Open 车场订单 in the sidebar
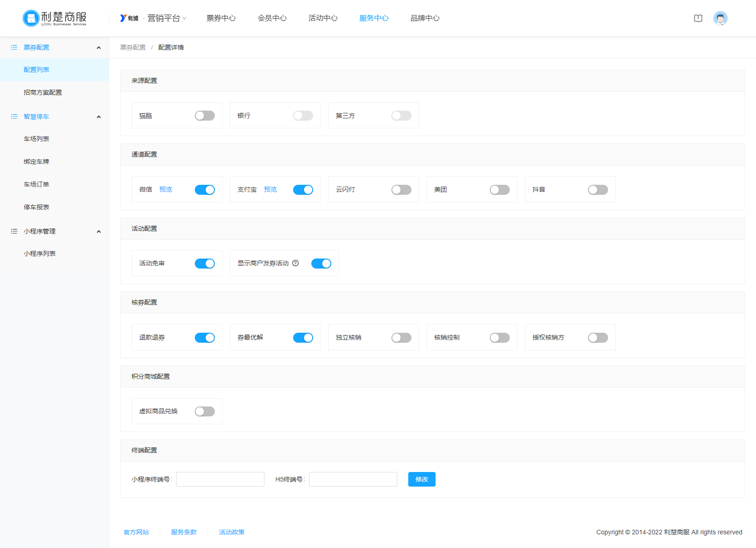 click(x=55, y=184)
